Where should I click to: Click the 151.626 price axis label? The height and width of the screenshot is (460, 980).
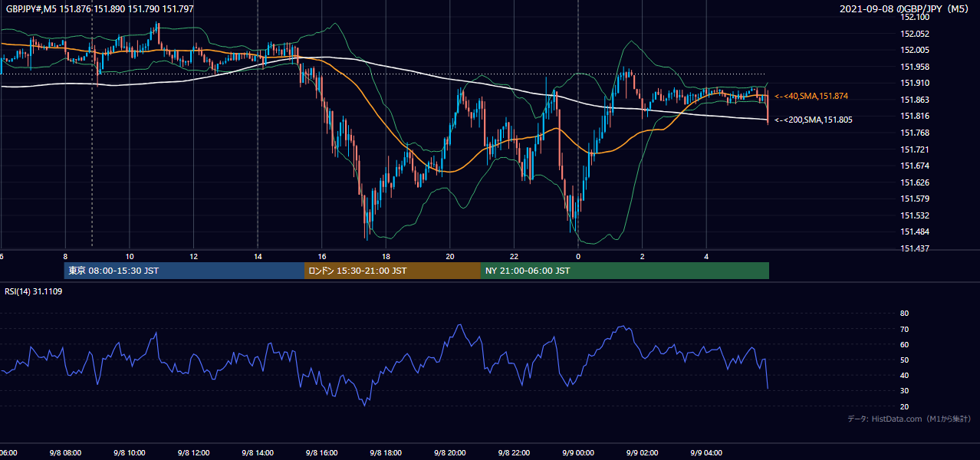(x=915, y=182)
